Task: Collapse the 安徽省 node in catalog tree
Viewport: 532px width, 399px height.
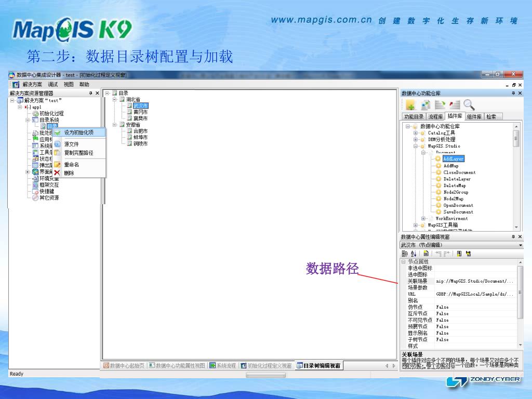Action: 115,125
